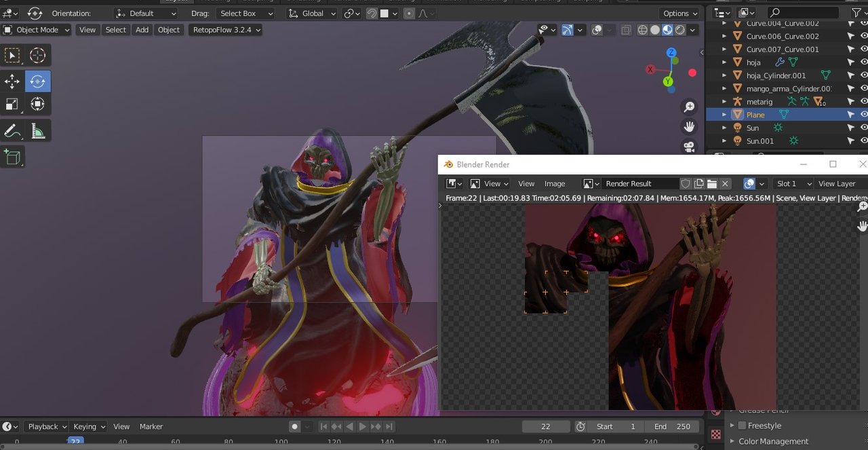
Task: Open the Object Mode dropdown
Action: [37, 30]
